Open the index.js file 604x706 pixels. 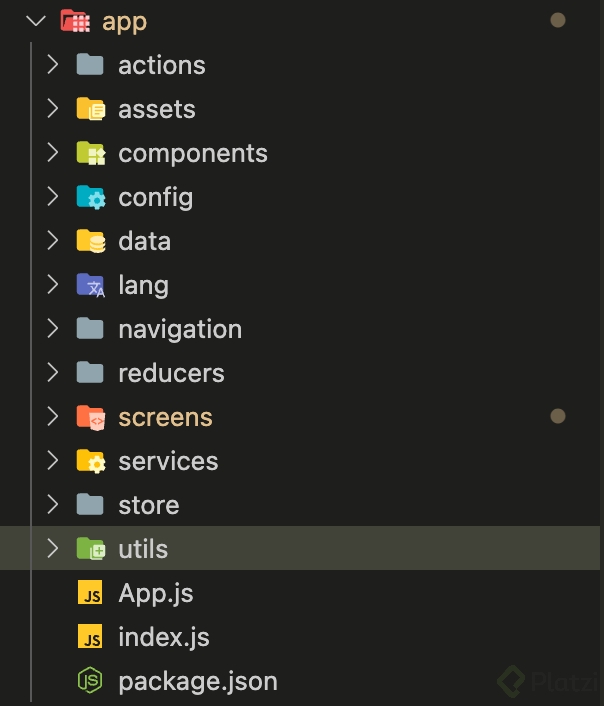point(163,637)
